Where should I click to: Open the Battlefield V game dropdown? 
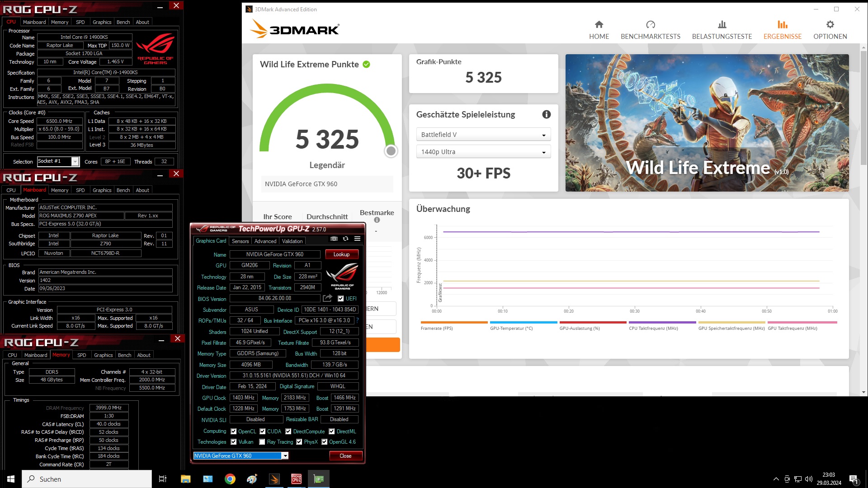(x=483, y=135)
